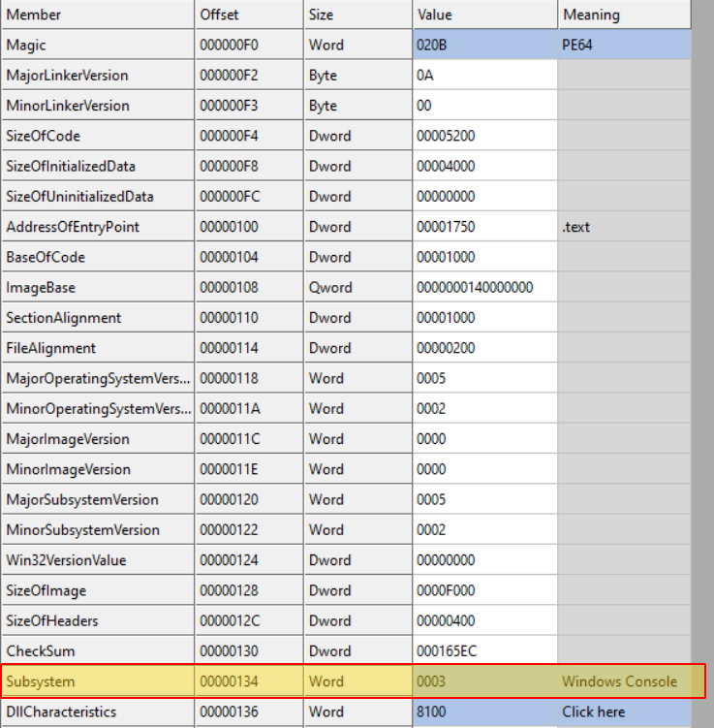Select the SizeOfCode value 00005200

point(484,136)
